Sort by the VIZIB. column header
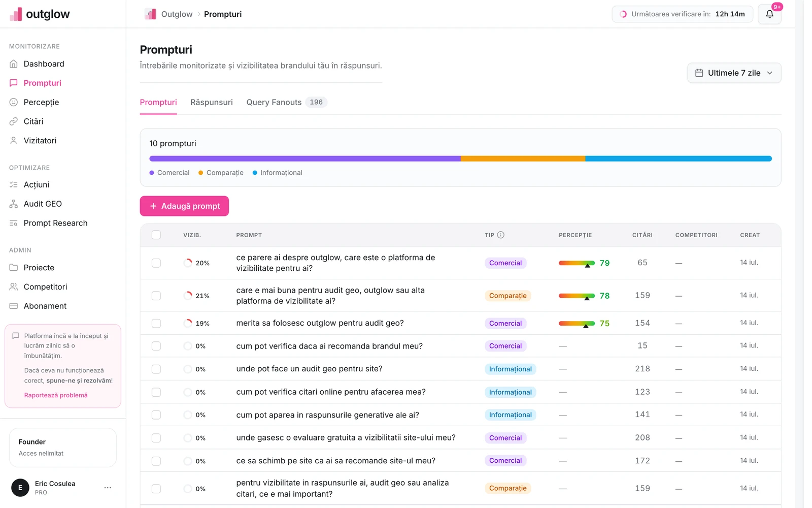The image size is (812, 508). coord(192,235)
